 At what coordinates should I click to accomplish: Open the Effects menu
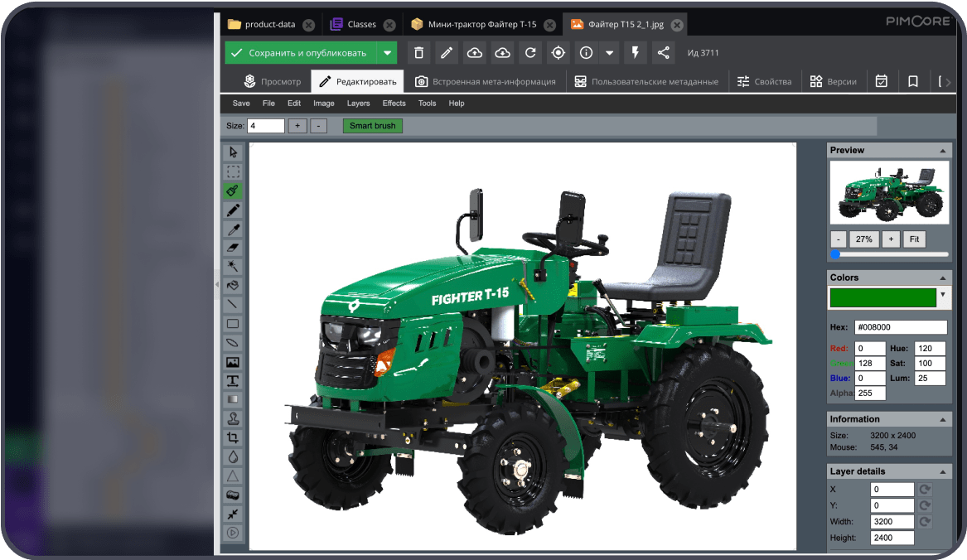click(394, 104)
